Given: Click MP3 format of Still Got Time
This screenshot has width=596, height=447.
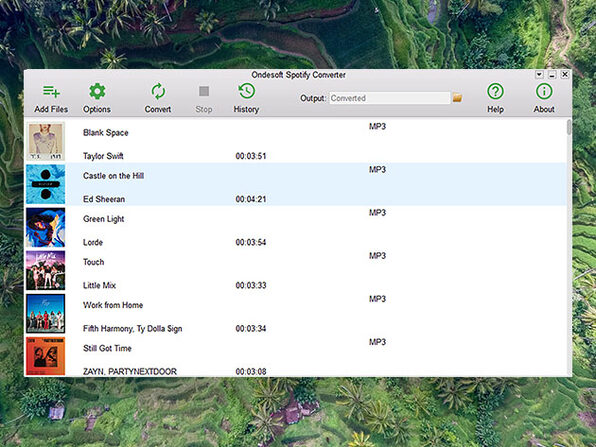Looking at the screenshot, I should coord(377,342).
